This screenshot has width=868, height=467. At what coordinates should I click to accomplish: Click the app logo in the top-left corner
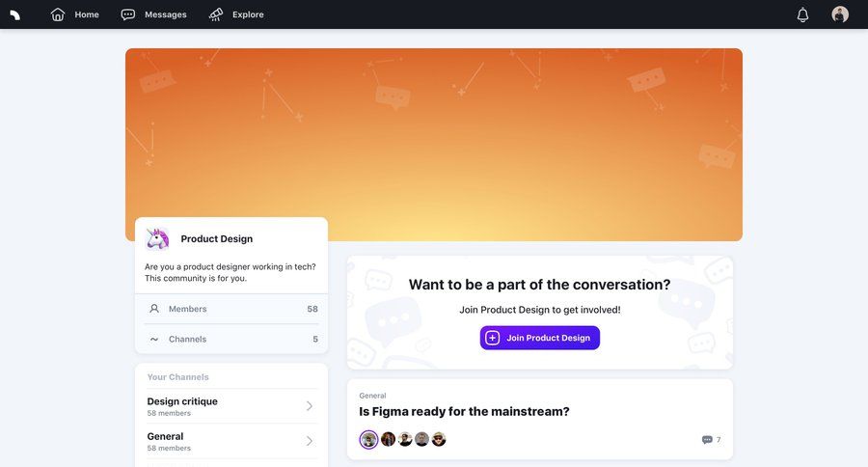point(14,14)
